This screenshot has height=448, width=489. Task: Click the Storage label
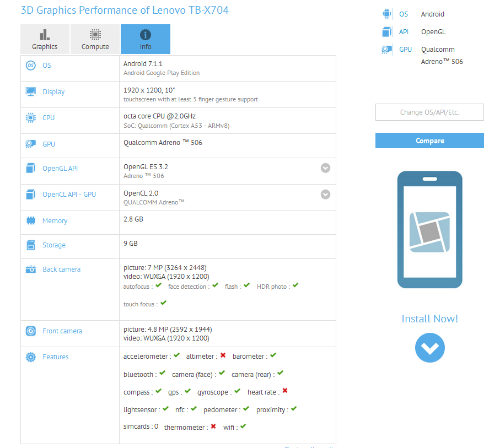point(54,245)
